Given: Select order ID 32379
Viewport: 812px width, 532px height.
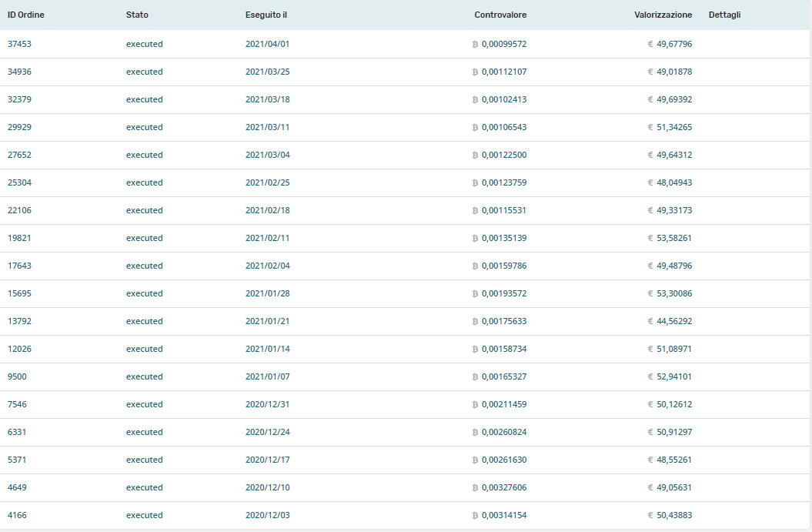Looking at the screenshot, I should (x=20, y=99).
